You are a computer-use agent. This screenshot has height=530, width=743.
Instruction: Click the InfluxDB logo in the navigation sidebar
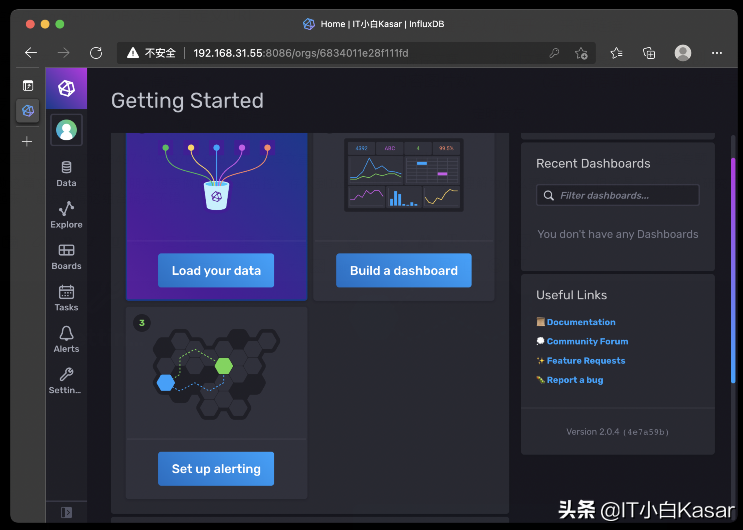point(66,88)
